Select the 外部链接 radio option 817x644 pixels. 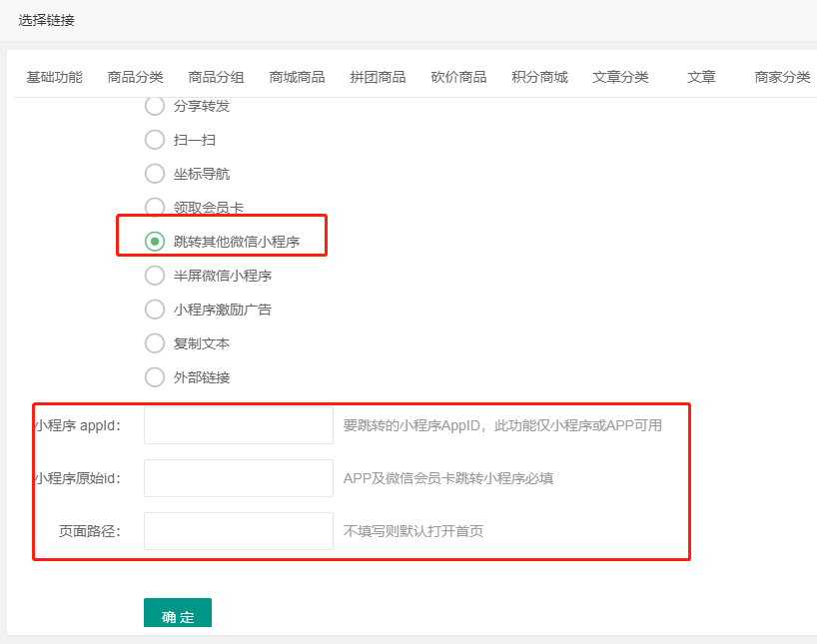tap(155, 377)
